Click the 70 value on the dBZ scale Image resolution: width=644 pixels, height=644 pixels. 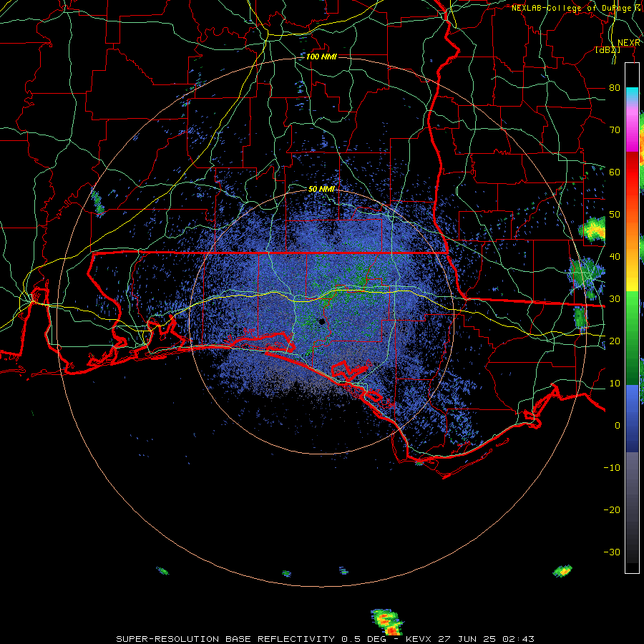[x=615, y=130]
